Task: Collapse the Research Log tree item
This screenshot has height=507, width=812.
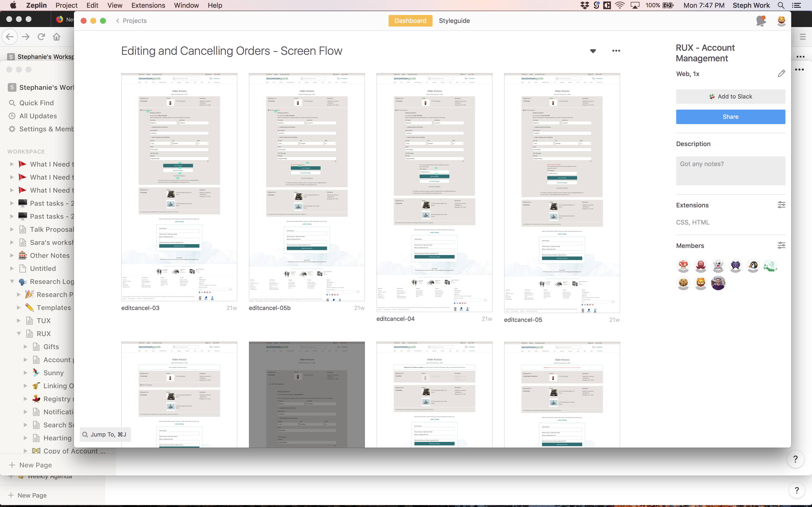Action: click(12, 281)
